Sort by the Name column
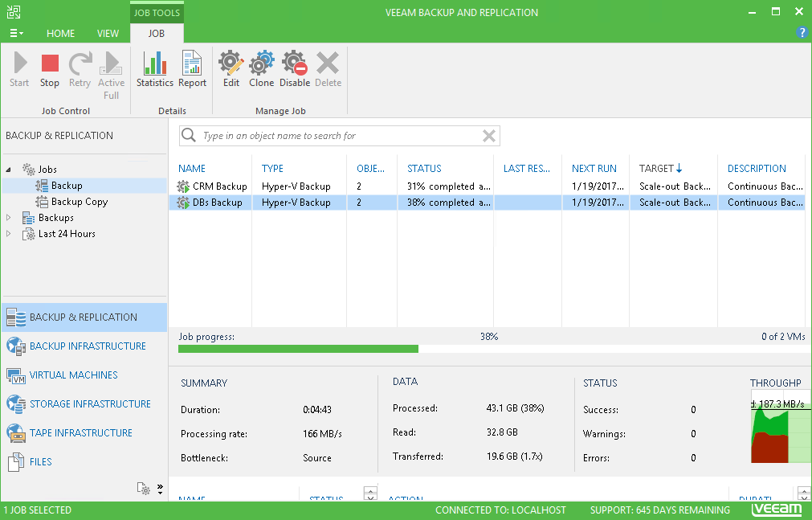The height and width of the screenshot is (520, 812). (192, 169)
